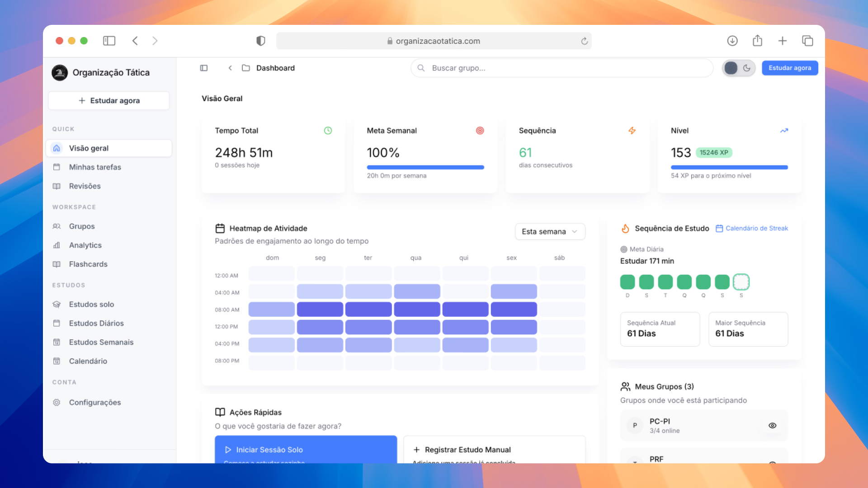Select Flashcards in the sidebar menu
Viewport: 868px width, 488px height.
(x=88, y=264)
